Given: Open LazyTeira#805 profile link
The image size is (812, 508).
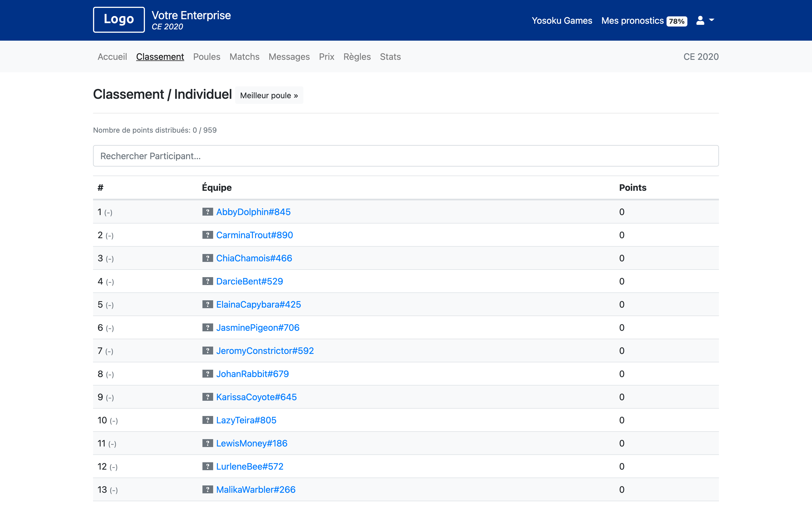Looking at the screenshot, I should [x=246, y=421].
